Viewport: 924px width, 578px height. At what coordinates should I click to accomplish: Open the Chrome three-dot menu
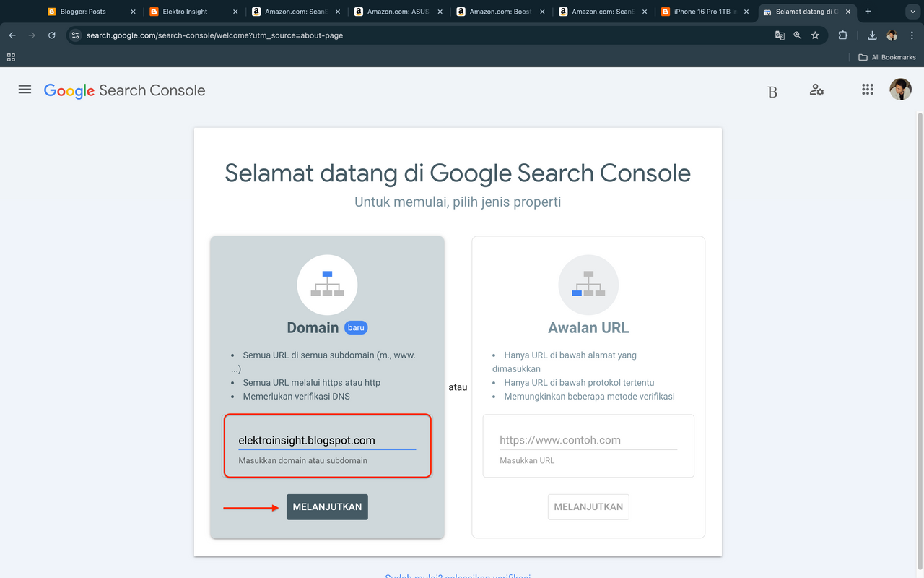click(911, 35)
